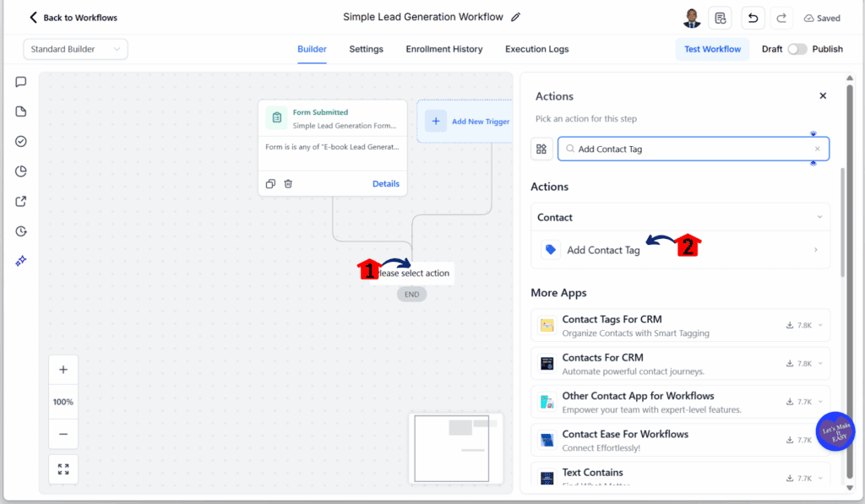This screenshot has width=865, height=504.
Task: Open the Execution Logs tab
Action: (x=536, y=49)
